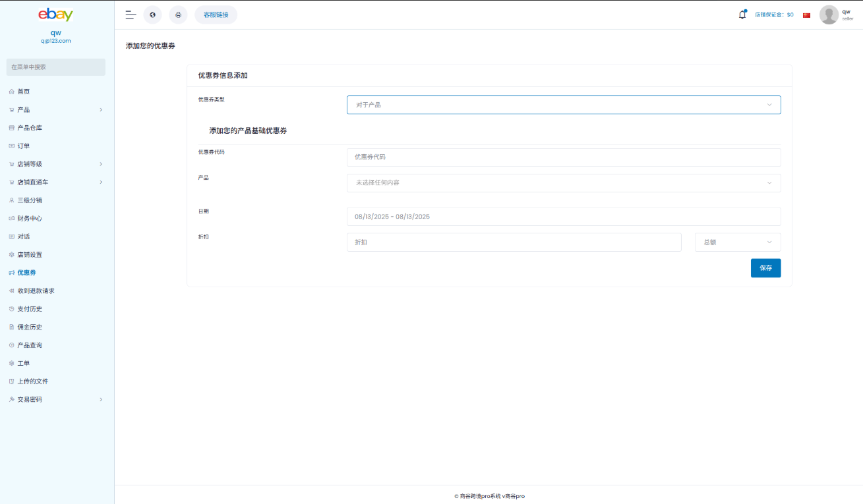The image size is (863, 504).
Task: Go to 财务中心 in sidebar
Action: tap(30, 218)
